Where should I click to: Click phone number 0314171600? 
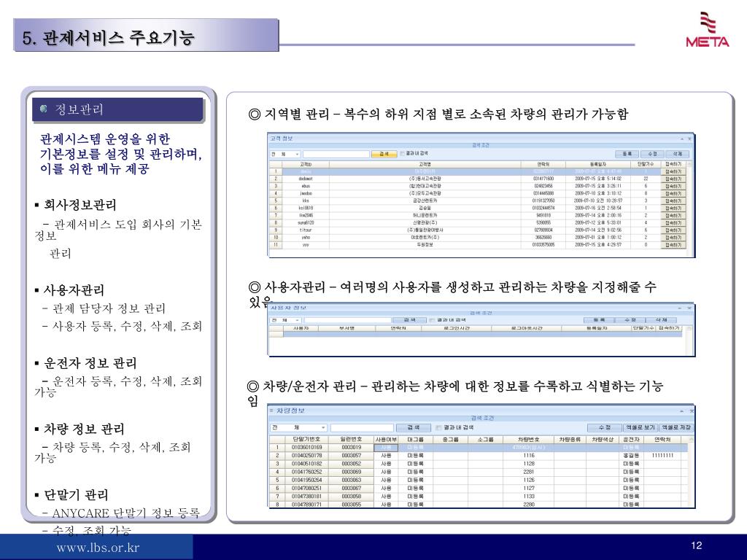click(543, 179)
